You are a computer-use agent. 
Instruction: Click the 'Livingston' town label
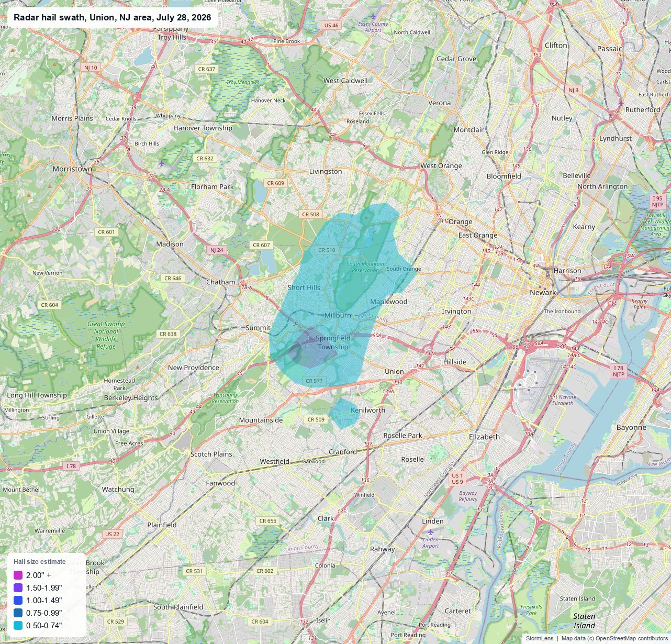coord(326,171)
